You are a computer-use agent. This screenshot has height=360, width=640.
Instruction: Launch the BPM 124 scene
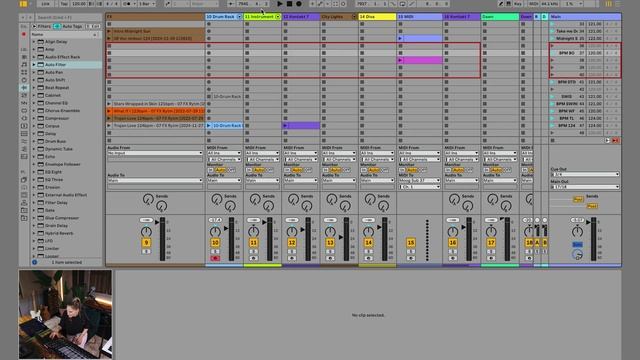click(x=552, y=126)
